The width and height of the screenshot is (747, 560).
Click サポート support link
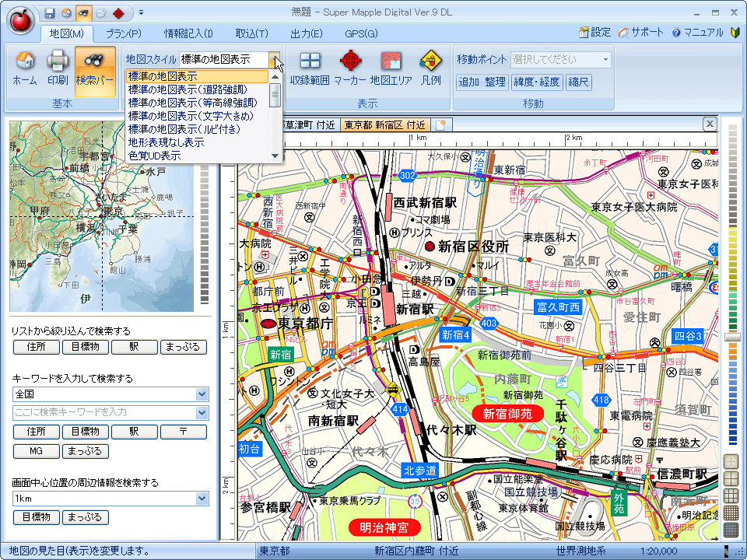coord(640,33)
